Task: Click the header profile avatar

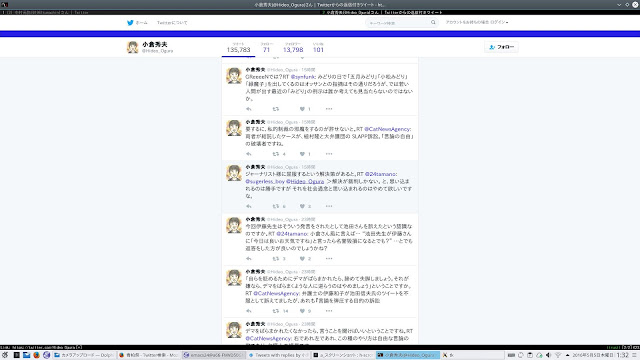Action: 133,47
